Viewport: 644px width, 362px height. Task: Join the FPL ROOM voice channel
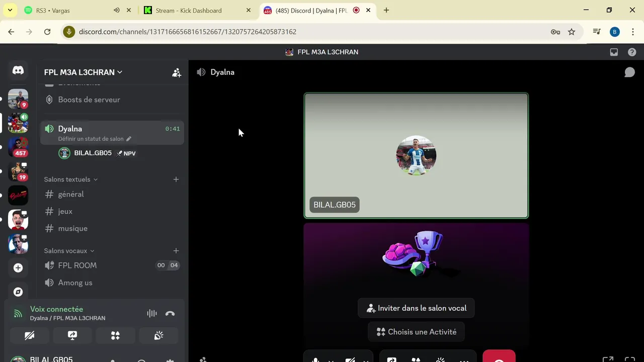pos(112,265)
